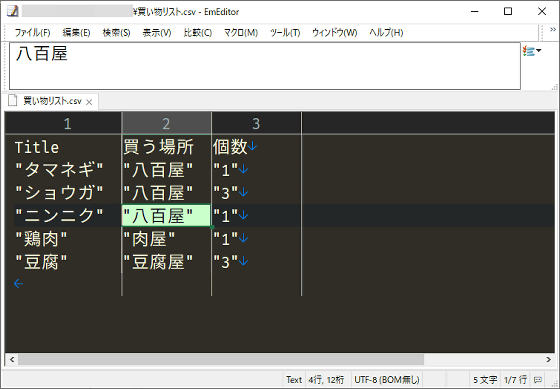This screenshot has height=389, width=560.
Task: Maximize the EmEditor window
Action: 508,11
